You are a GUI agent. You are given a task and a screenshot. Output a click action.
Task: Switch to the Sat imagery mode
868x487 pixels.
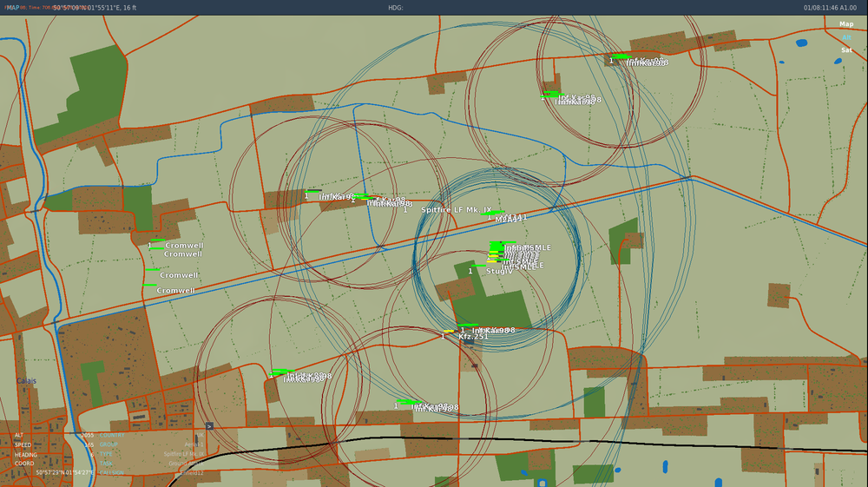pyautogui.click(x=846, y=50)
